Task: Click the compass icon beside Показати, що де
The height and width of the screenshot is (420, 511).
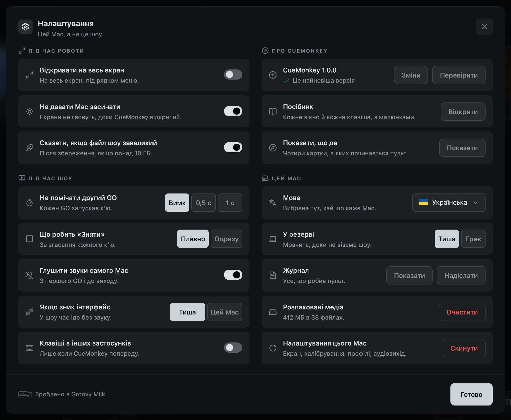Action: [x=273, y=148]
